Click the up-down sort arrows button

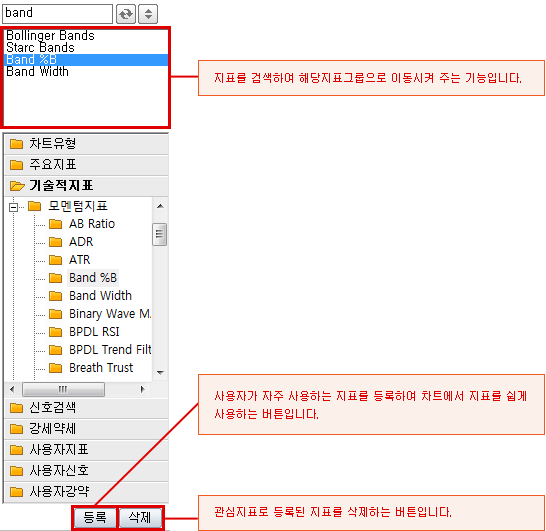pos(148,14)
